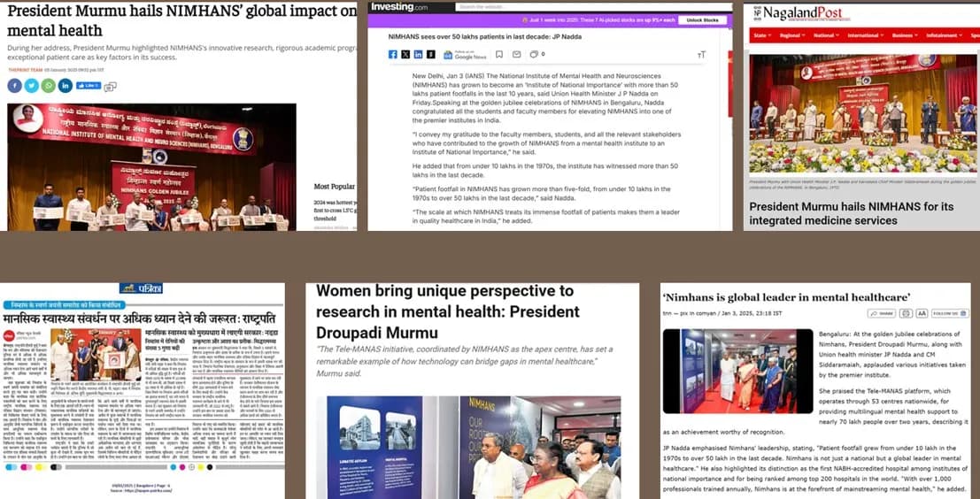Follow Investing.com on Google News
The image size is (980, 499).
464,55
